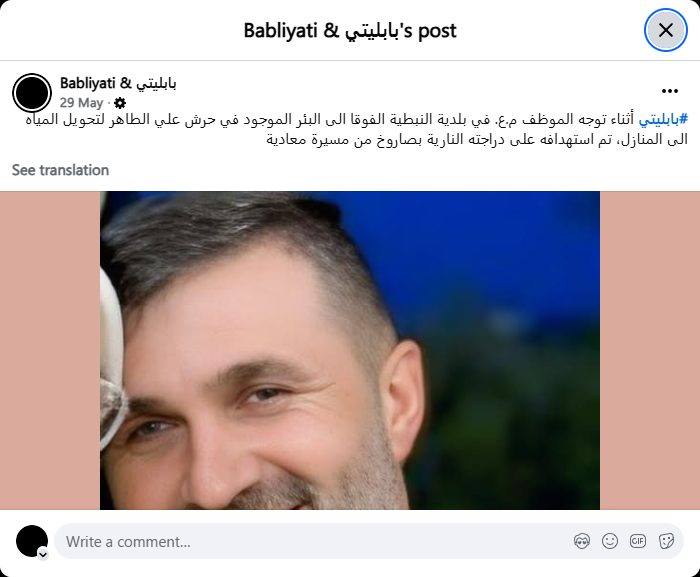Expand the commenting identity chevron on avatar
Screen dimensions: 700x577
(43, 555)
